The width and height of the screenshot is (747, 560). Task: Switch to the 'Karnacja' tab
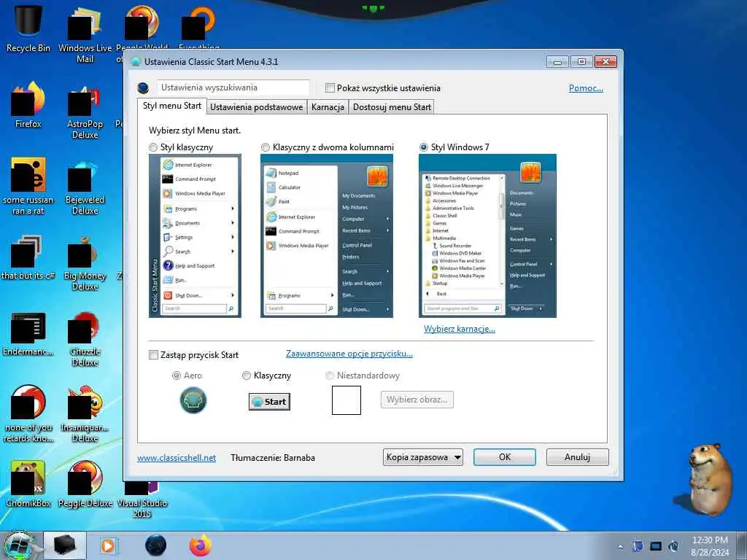328,106
